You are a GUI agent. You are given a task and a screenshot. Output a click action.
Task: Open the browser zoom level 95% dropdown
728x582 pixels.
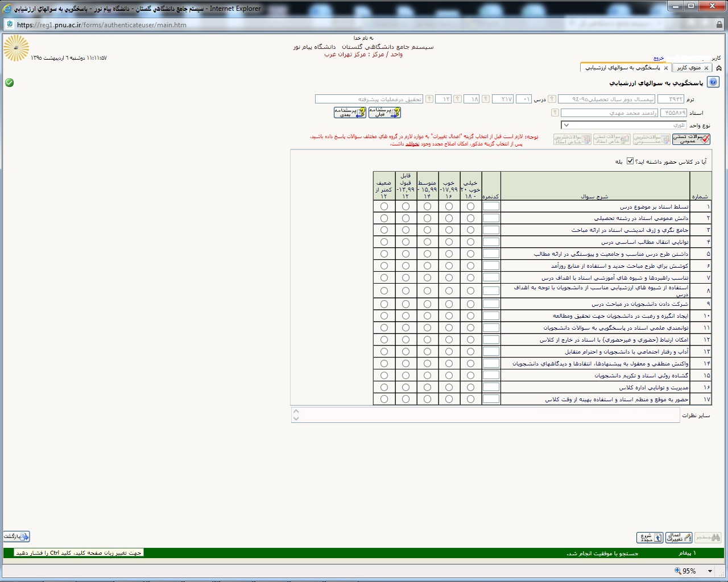point(710,571)
